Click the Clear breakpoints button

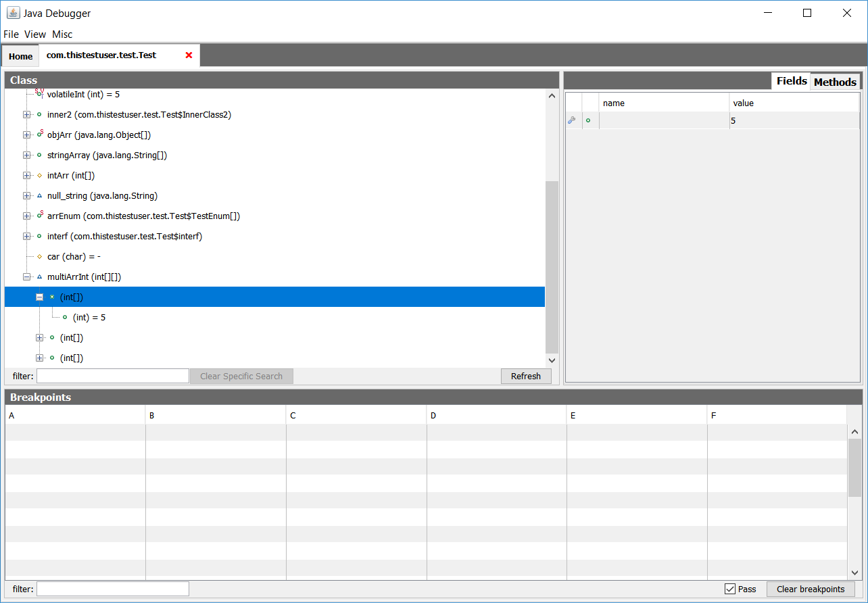click(x=811, y=589)
